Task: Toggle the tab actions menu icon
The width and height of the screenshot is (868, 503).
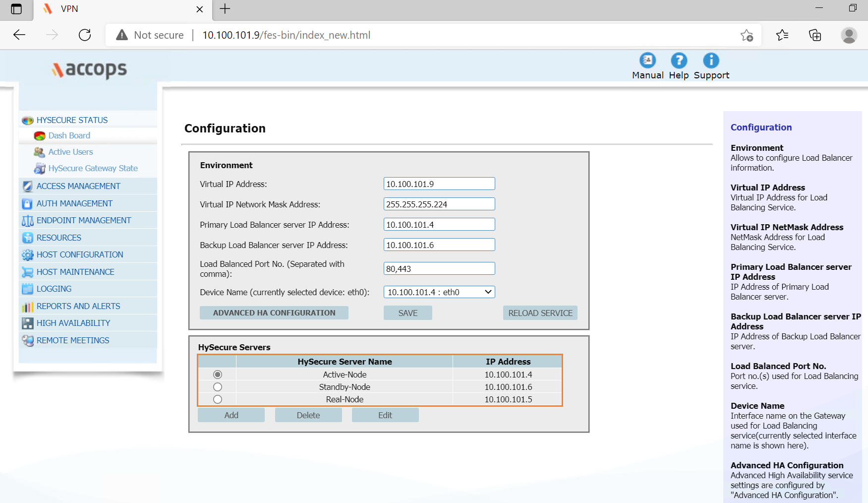Action: click(x=16, y=9)
